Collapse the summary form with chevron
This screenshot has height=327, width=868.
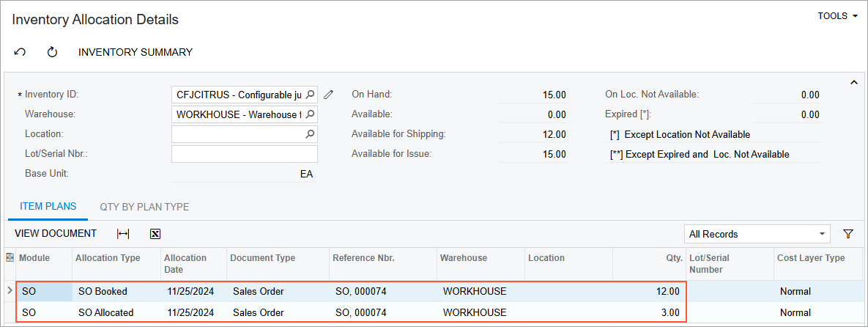(853, 82)
